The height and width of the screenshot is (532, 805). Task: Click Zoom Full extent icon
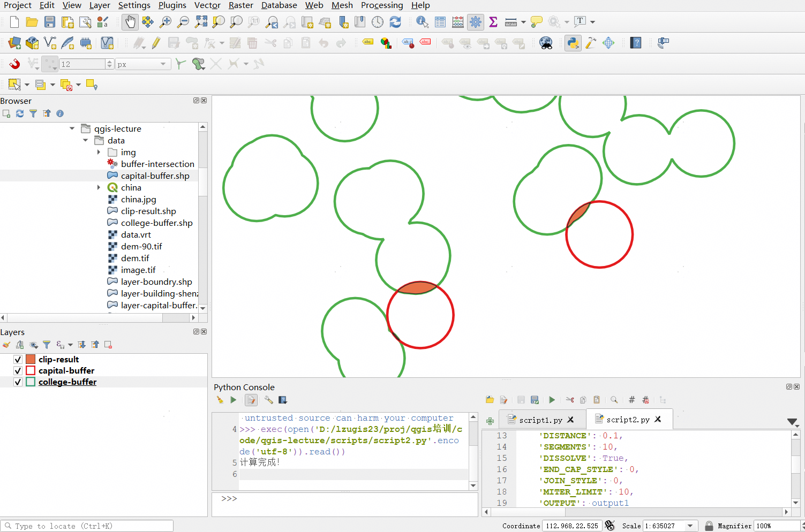pyautogui.click(x=201, y=22)
